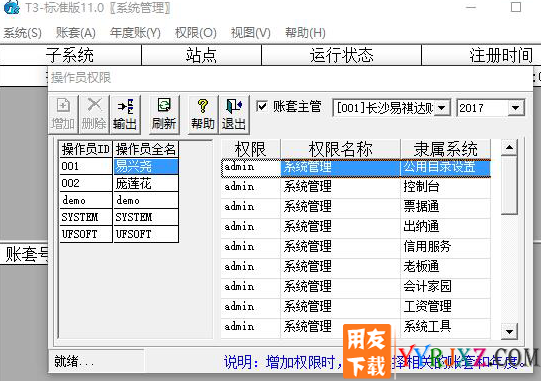541x381 pixels.
Task: Click the 就绪 status bar text
Action: [73, 362]
